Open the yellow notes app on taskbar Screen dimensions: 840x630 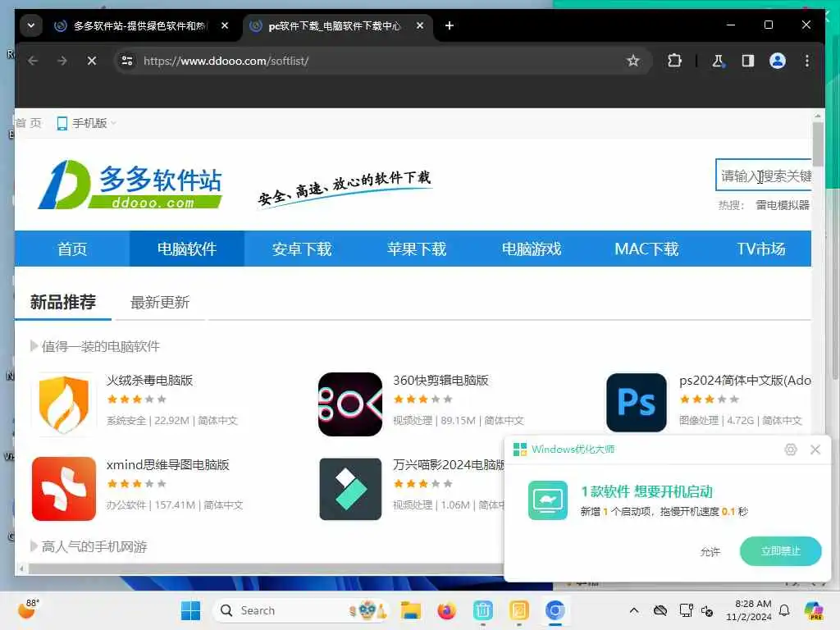coord(518,610)
